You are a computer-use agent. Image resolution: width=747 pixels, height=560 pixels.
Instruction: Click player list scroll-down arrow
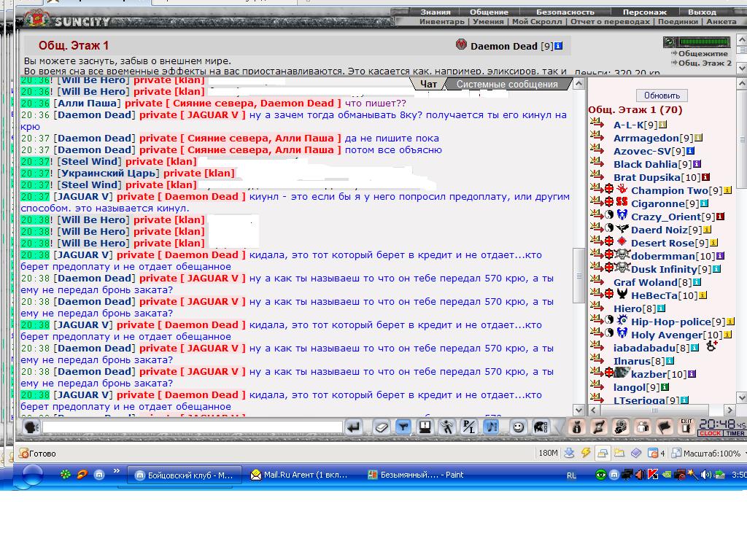(x=741, y=397)
